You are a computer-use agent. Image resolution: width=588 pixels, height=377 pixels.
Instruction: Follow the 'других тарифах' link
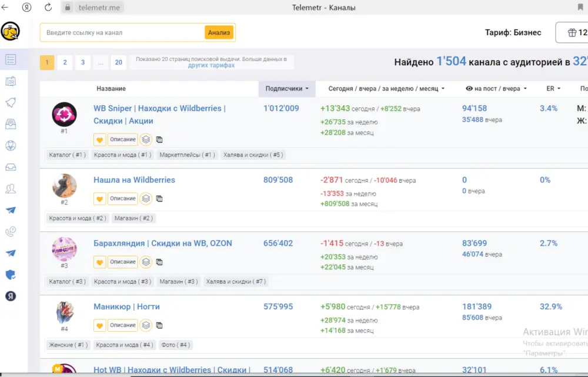211,66
